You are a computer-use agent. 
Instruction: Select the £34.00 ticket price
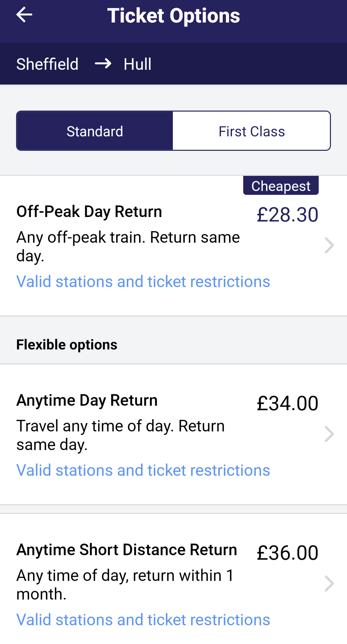point(288,404)
